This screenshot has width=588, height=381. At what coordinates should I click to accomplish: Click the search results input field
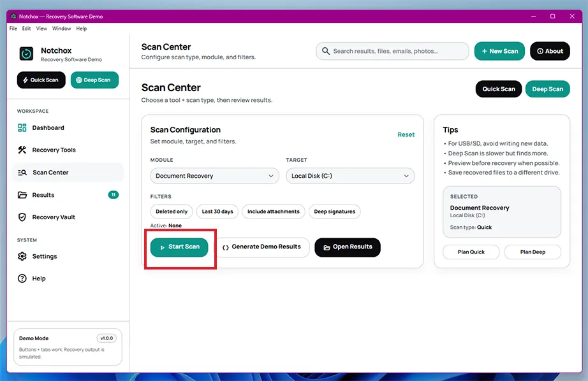coord(392,51)
